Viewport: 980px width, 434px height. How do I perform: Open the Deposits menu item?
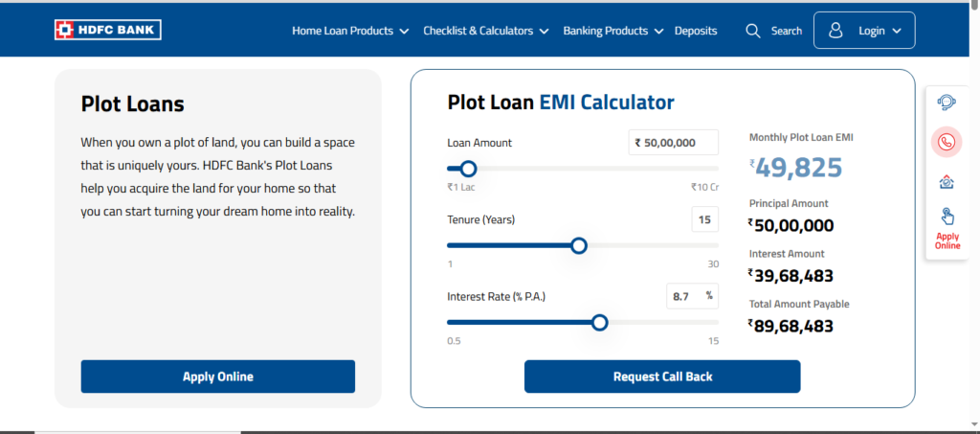pyautogui.click(x=696, y=31)
